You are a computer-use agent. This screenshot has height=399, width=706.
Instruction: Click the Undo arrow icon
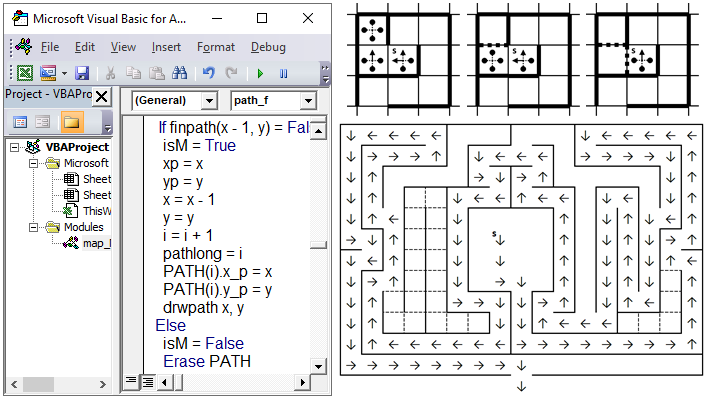pyautogui.click(x=208, y=73)
